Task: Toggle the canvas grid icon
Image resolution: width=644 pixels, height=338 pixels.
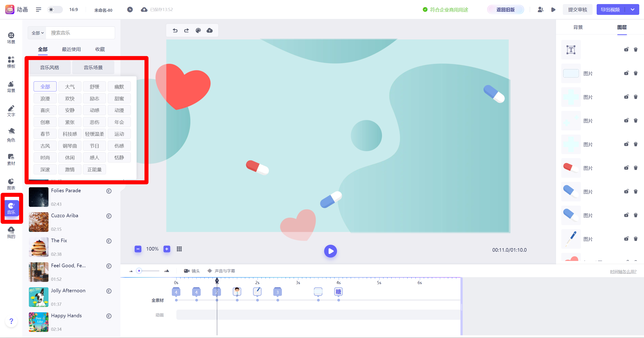Action: point(179,249)
